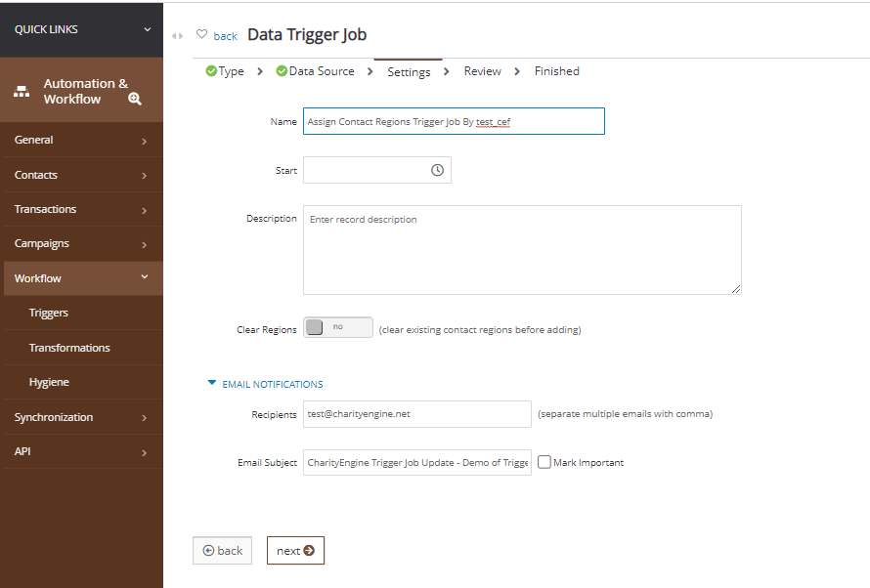
Task: Click the next button
Action: coord(296,550)
